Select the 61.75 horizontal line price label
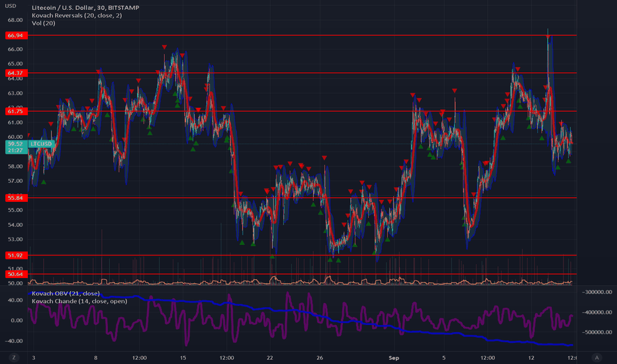Screen dimensions: 617x364 point(16,111)
